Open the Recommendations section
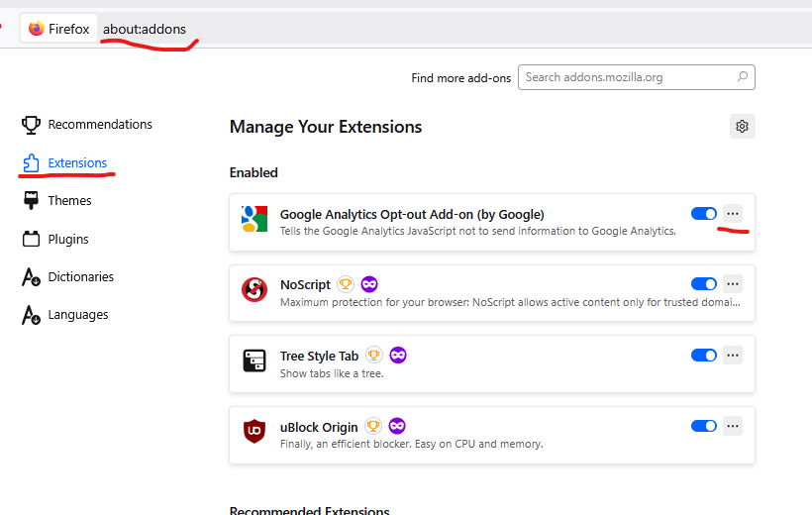Screen dimensions: 812x515 tap(86, 125)
